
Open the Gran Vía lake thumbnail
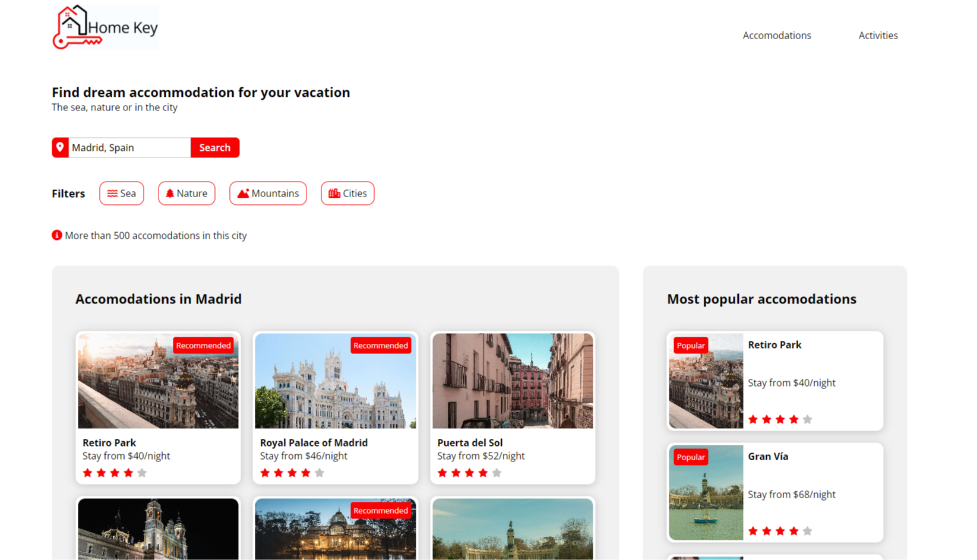tap(706, 492)
